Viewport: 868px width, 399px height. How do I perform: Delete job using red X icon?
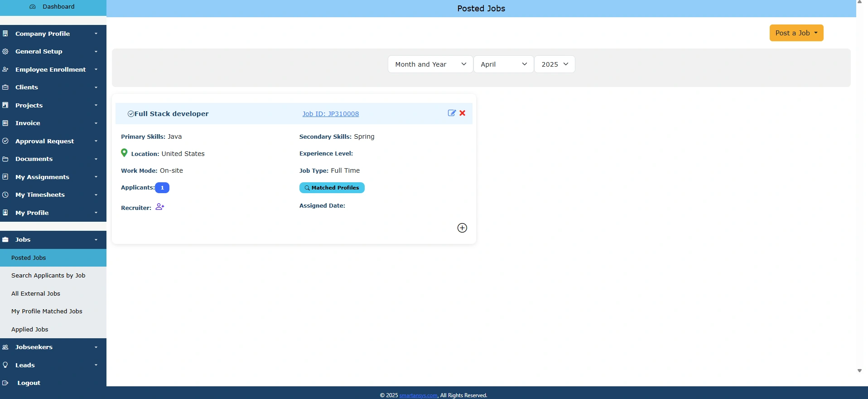coord(462,113)
